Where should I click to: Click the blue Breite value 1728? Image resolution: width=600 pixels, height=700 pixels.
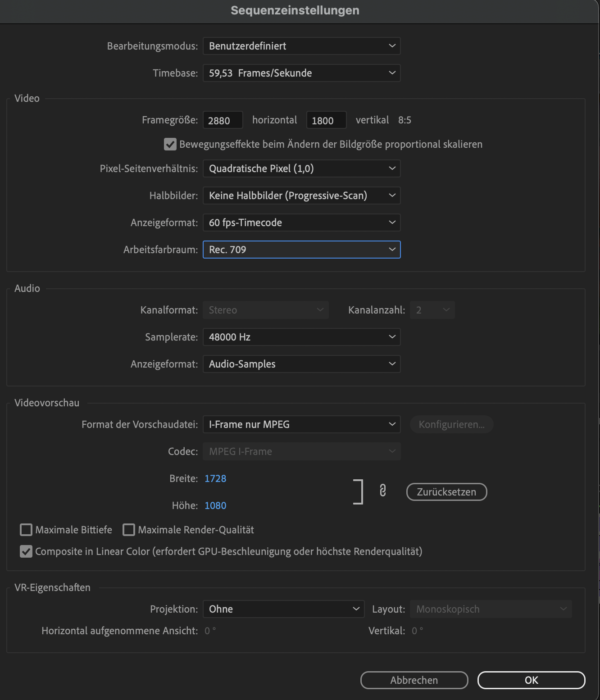pos(215,478)
